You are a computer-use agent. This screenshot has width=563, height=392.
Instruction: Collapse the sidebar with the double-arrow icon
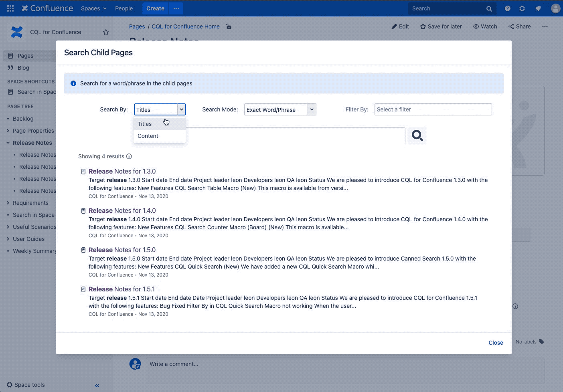coord(97,385)
